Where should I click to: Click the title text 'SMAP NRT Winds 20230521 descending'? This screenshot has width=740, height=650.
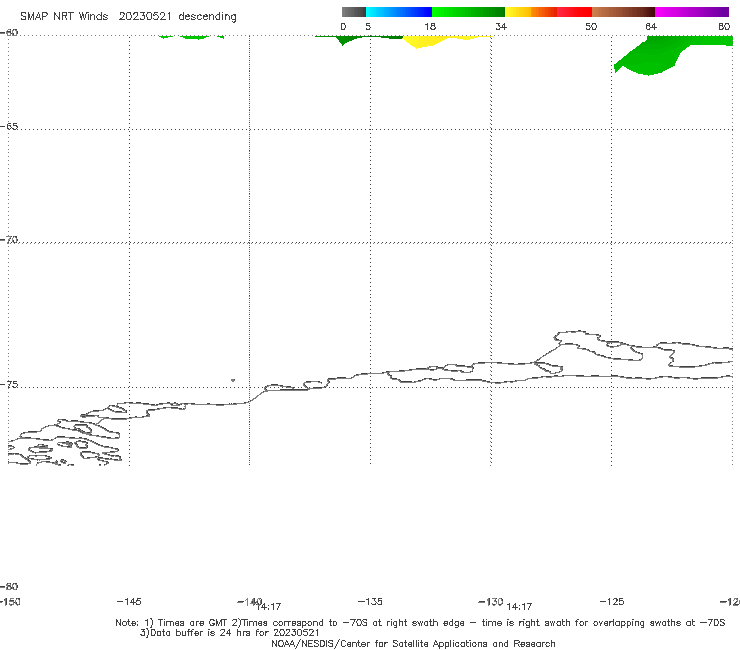pos(128,17)
